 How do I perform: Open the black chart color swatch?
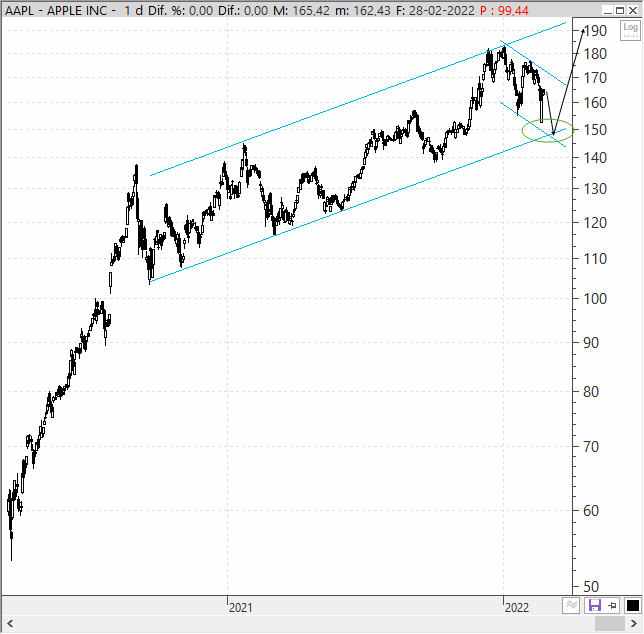[x=632, y=606]
